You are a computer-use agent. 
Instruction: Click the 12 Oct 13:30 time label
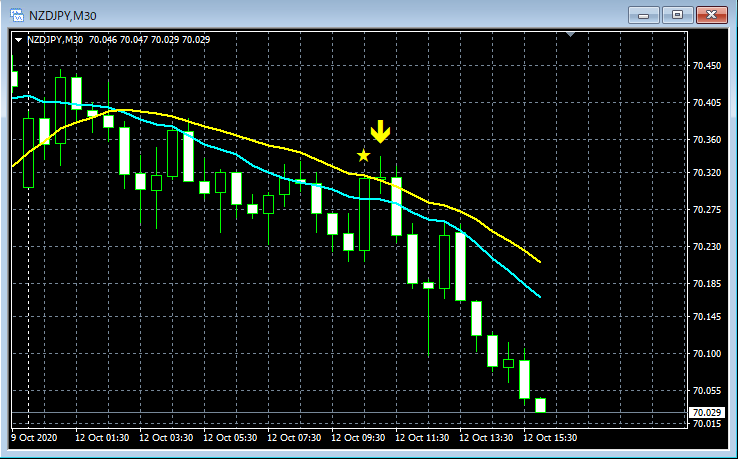click(x=486, y=438)
